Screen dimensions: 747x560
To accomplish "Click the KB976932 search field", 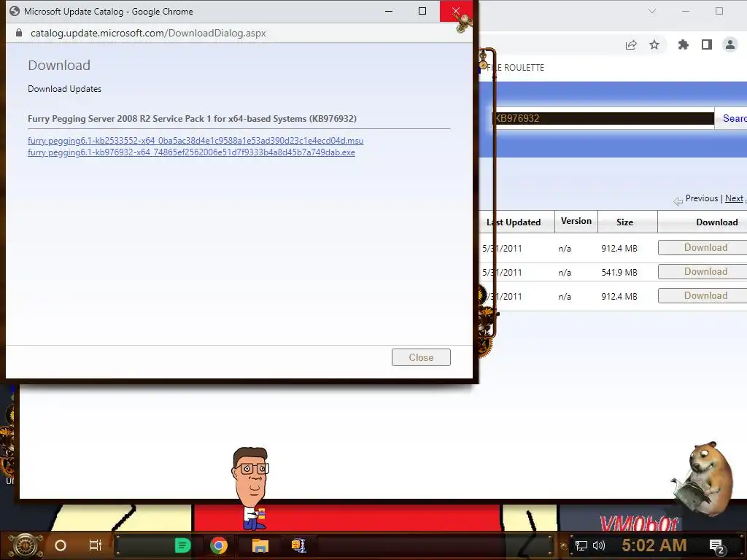I will [603, 118].
